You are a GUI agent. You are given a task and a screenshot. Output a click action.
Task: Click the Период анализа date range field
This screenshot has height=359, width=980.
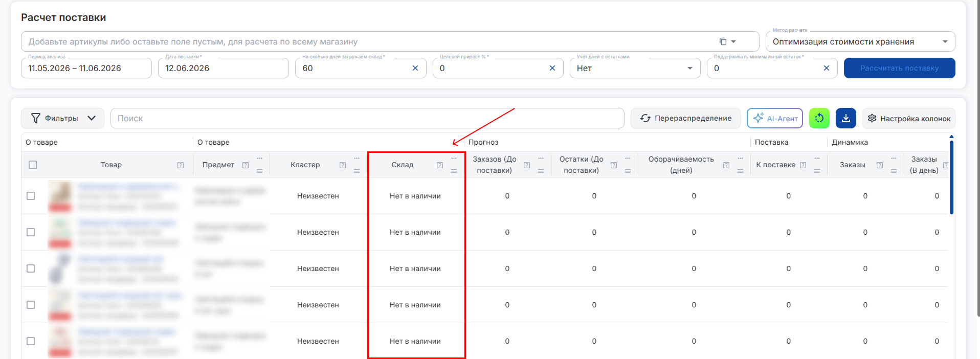click(x=86, y=68)
